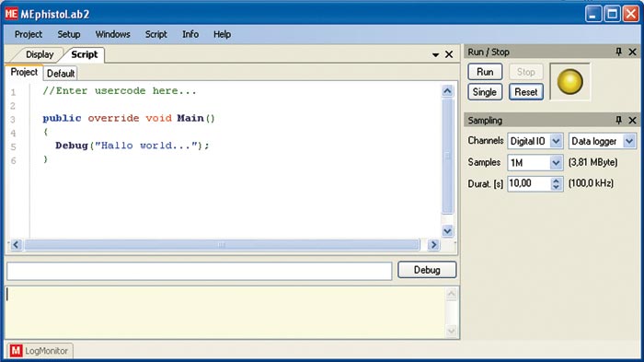Viewport: 644px width, 362px height.
Task: Click the "(3,81 MByte)" sample size text
Action: (x=593, y=162)
